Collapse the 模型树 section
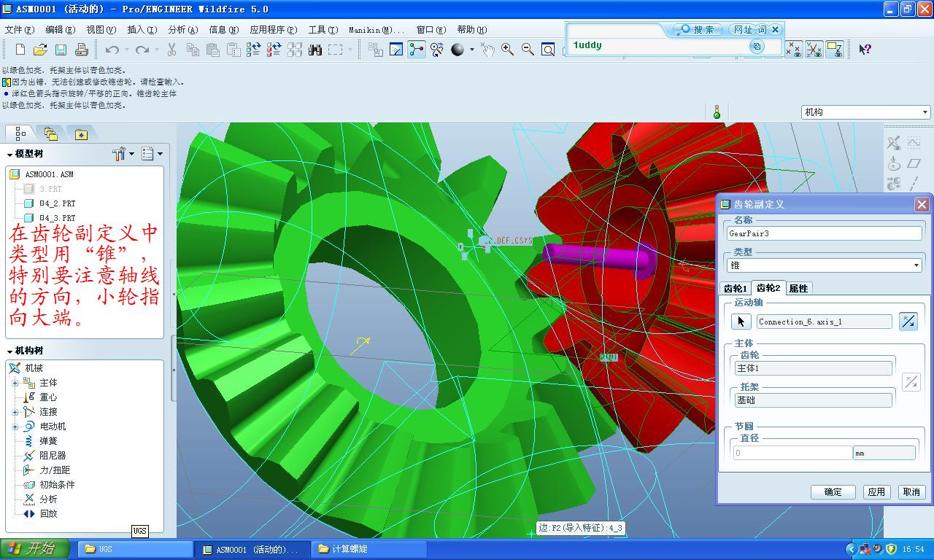Image resolution: width=934 pixels, height=560 pixels. (x=10, y=155)
